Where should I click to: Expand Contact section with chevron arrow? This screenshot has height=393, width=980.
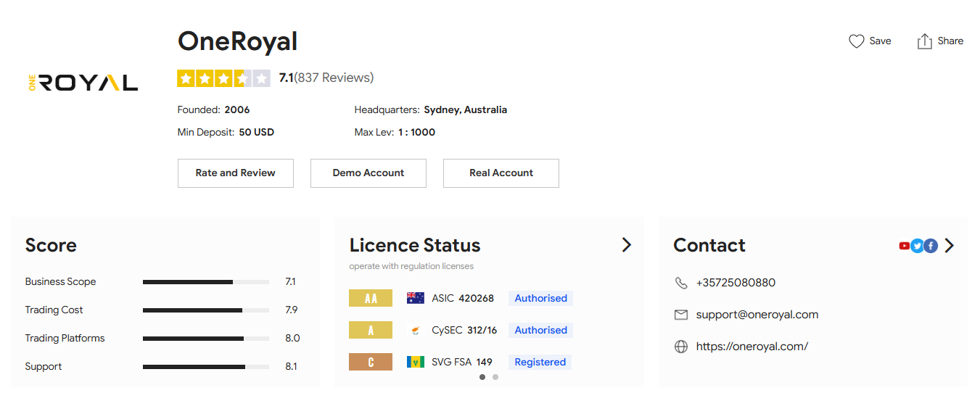pos(950,246)
